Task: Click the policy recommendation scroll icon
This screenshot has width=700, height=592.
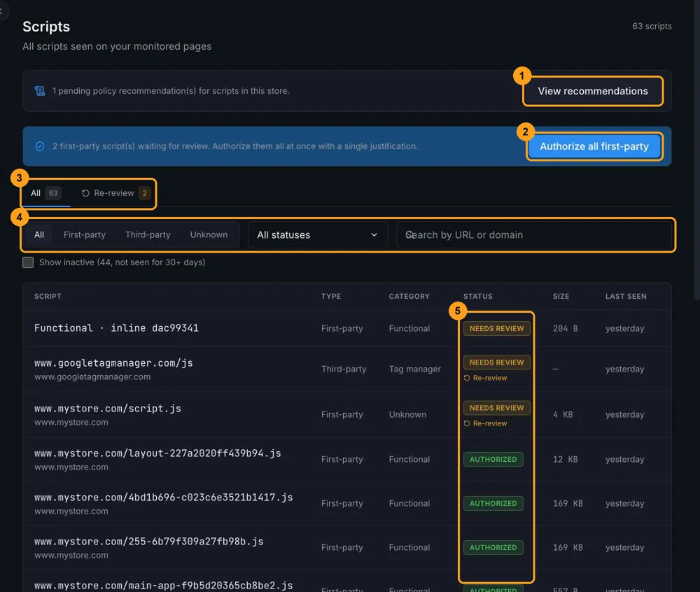Action: (x=40, y=91)
